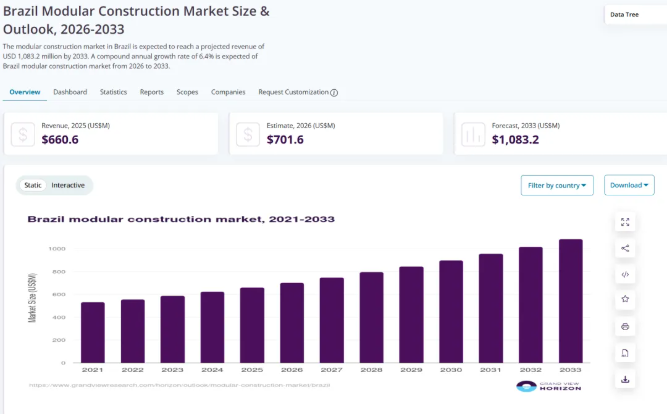Click the 1000 y-axis tick label
669x420 pixels.
57,249
